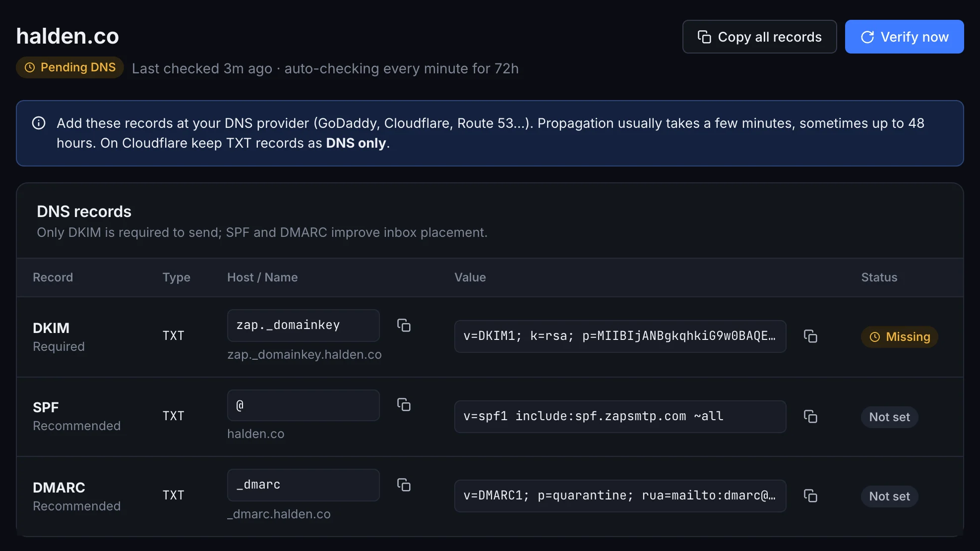The height and width of the screenshot is (551, 980).
Task: Click the Verify now button
Action: click(x=904, y=37)
